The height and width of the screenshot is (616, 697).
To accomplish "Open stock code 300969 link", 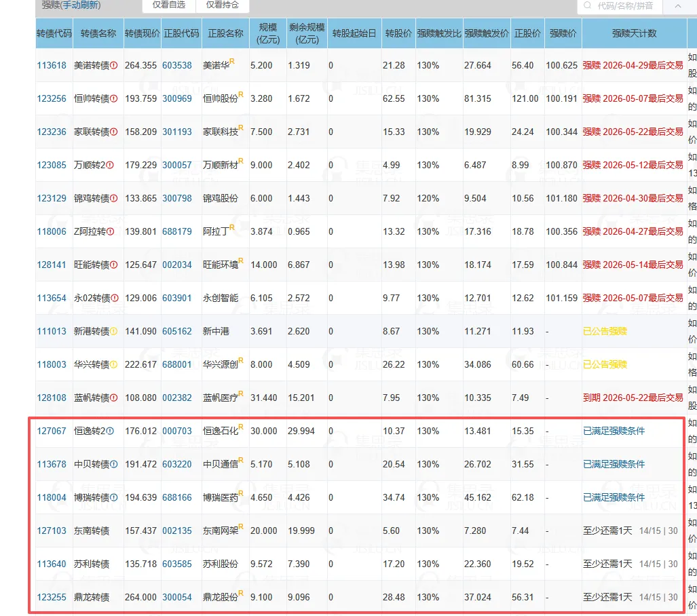I will (177, 98).
